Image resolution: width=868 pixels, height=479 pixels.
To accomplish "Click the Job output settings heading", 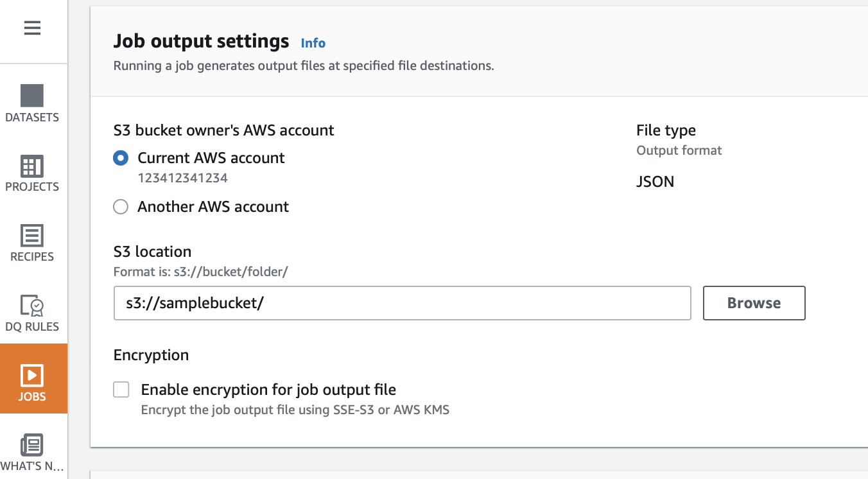I will point(201,41).
